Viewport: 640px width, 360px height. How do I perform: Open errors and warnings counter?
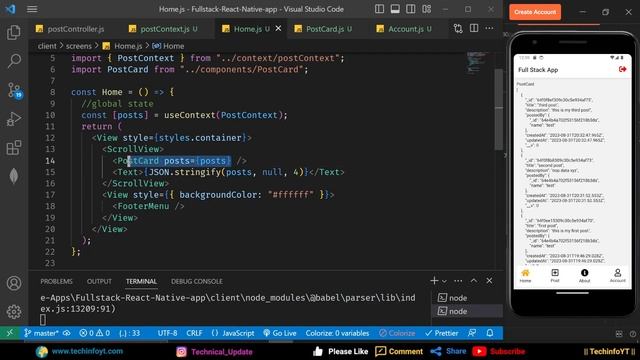click(95, 333)
